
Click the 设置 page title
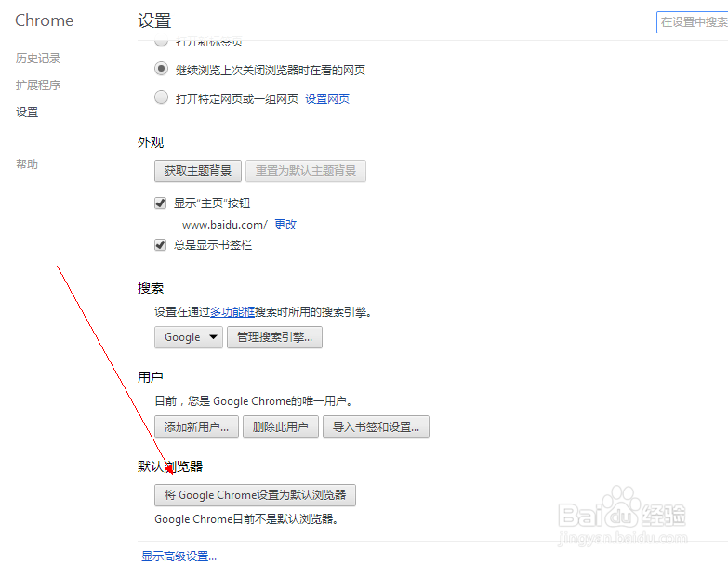tap(154, 20)
